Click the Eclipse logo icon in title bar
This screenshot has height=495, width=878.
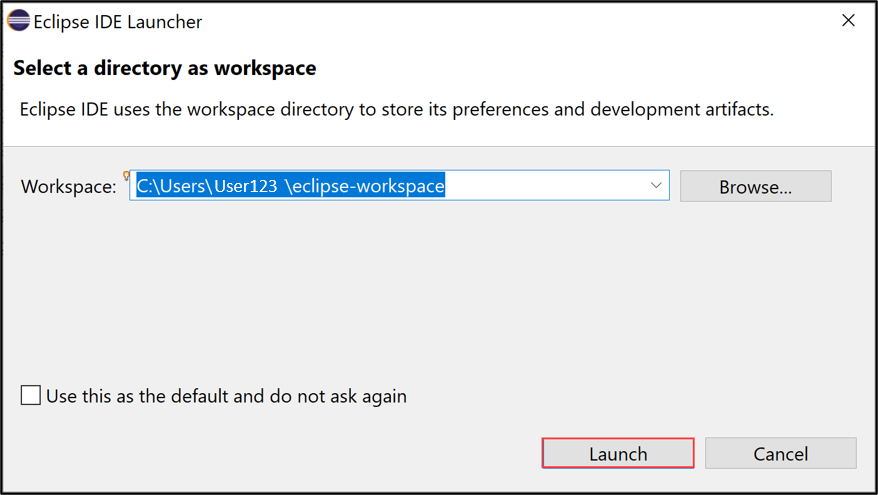(x=18, y=21)
